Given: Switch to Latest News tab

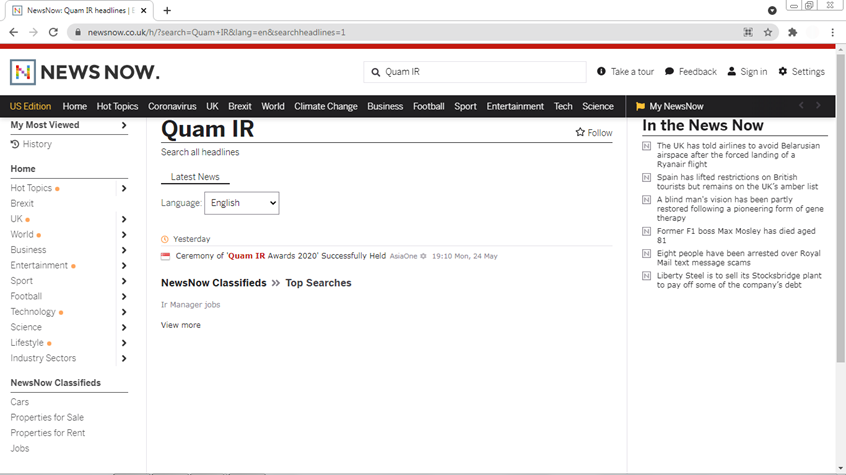Looking at the screenshot, I should (195, 177).
